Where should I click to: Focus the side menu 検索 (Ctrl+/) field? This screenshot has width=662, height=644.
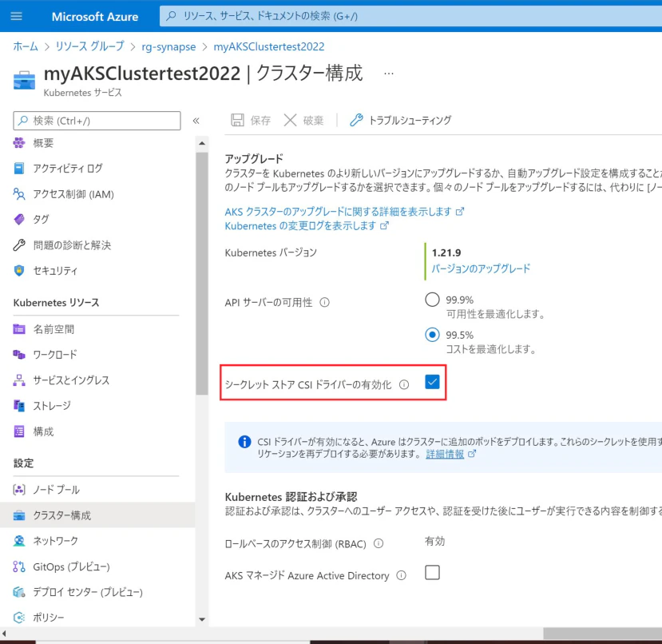97,121
